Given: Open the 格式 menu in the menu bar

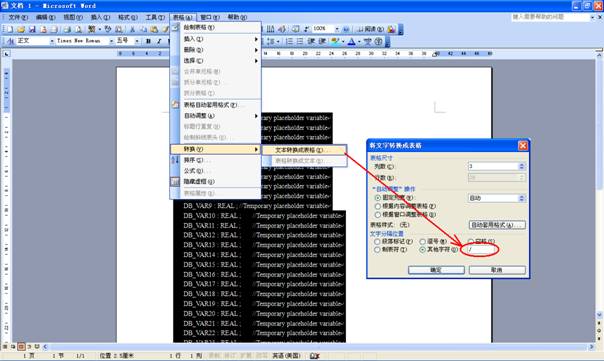Looking at the screenshot, I should click(128, 17).
